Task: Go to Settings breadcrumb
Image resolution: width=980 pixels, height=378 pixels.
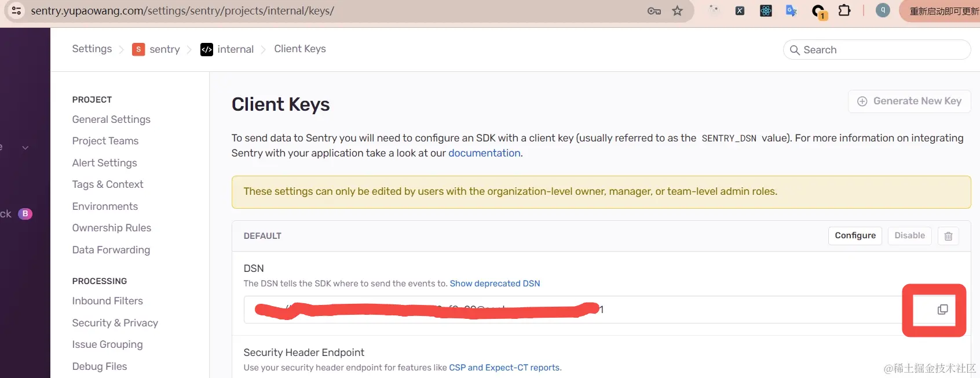Action: tap(92, 49)
